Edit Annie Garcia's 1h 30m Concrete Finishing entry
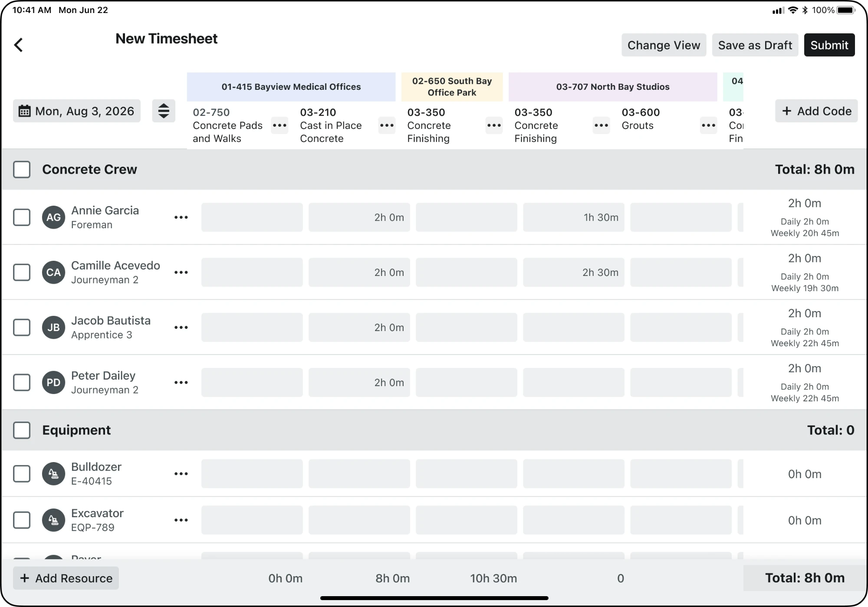 574,217
